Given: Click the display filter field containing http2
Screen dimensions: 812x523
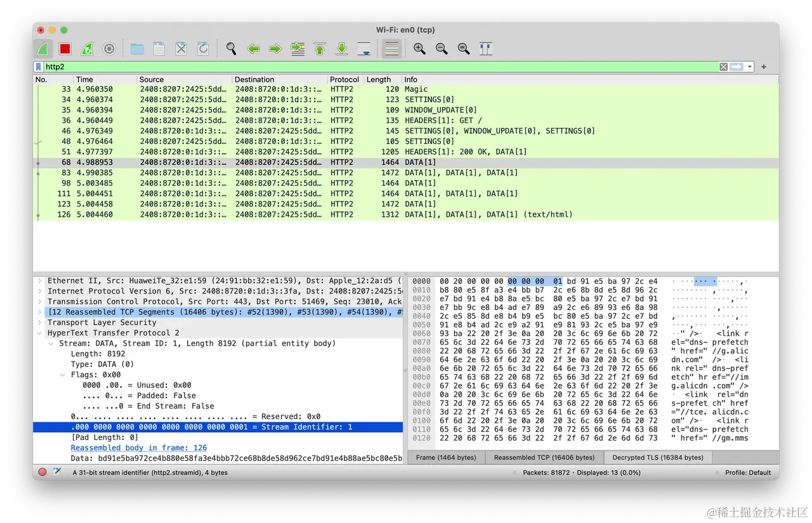Looking at the screenshot, I should (x=381, y=67).
